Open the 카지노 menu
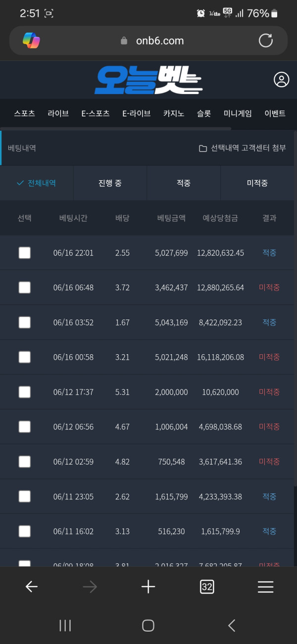 pos(174,113)
